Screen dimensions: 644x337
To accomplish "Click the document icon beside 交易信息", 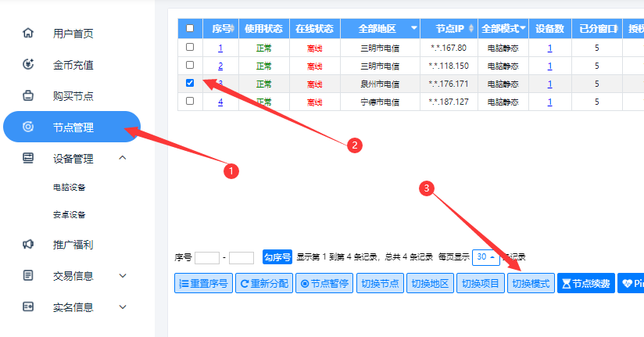I will [28, 275].
